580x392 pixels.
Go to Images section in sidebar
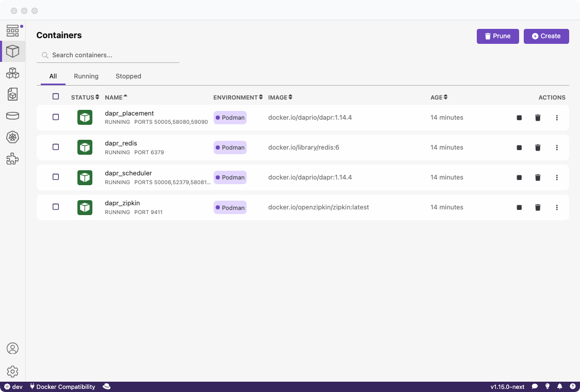pyautogui.click(x=12, y=94)
